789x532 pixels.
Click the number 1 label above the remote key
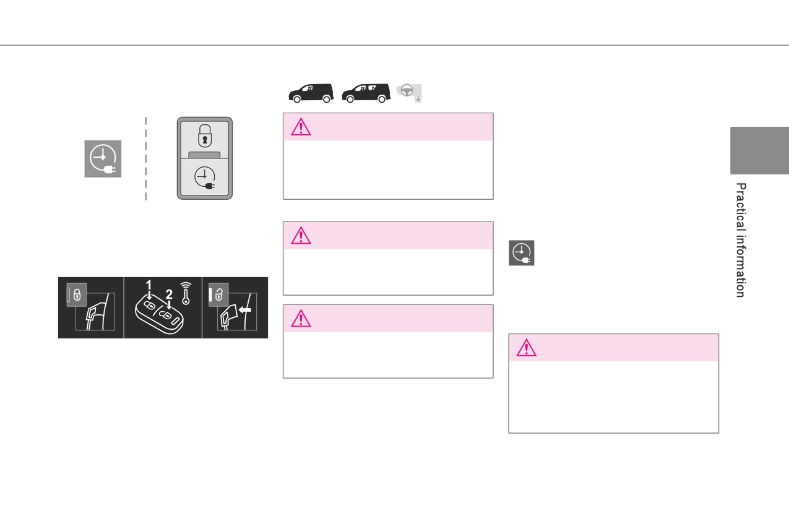(x=149, y=285)
